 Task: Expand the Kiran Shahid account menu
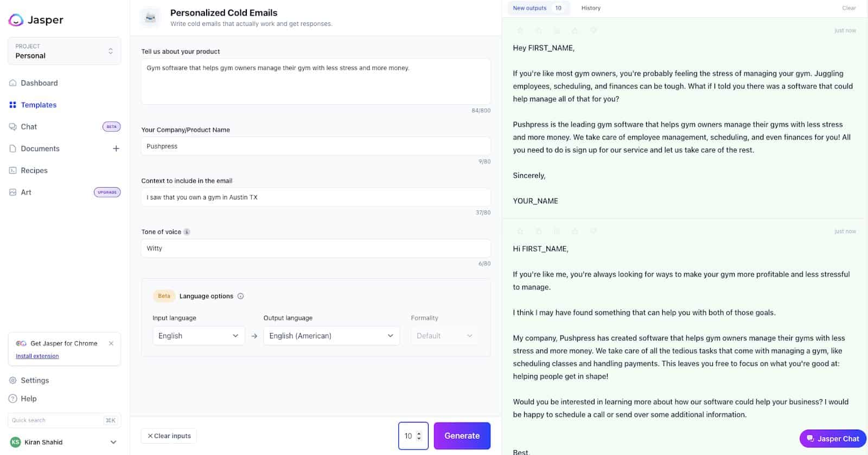pos(113,442)
